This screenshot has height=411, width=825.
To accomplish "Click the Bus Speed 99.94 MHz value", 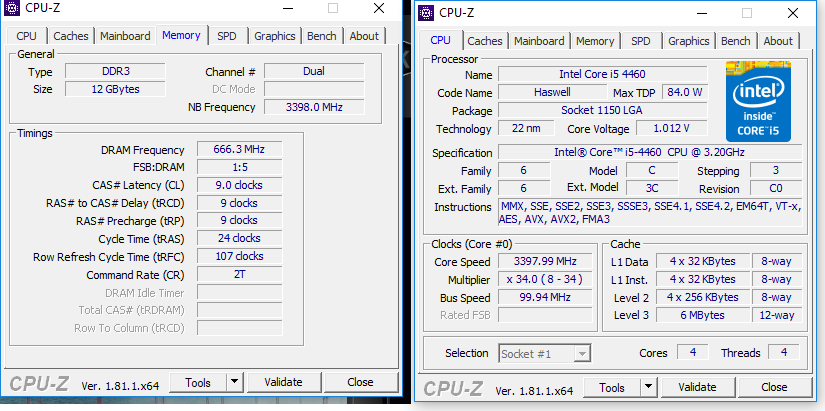I will click(545, 297).
